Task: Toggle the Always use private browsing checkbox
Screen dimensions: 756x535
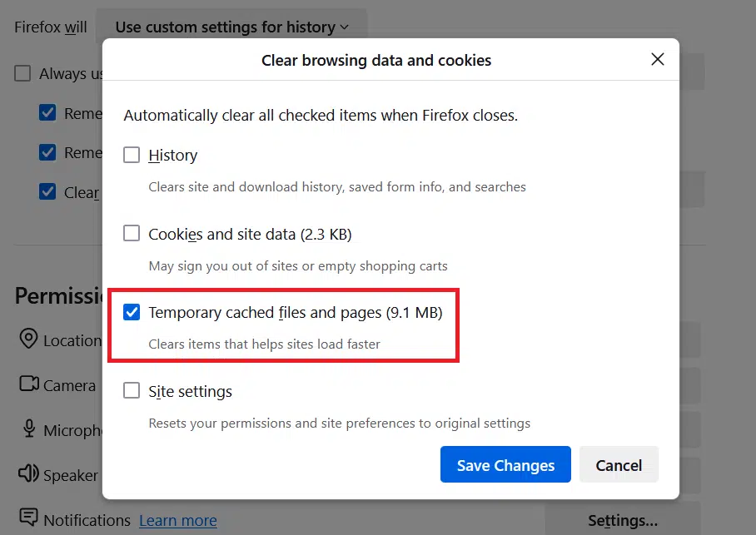Action: (x=23, y=74)
